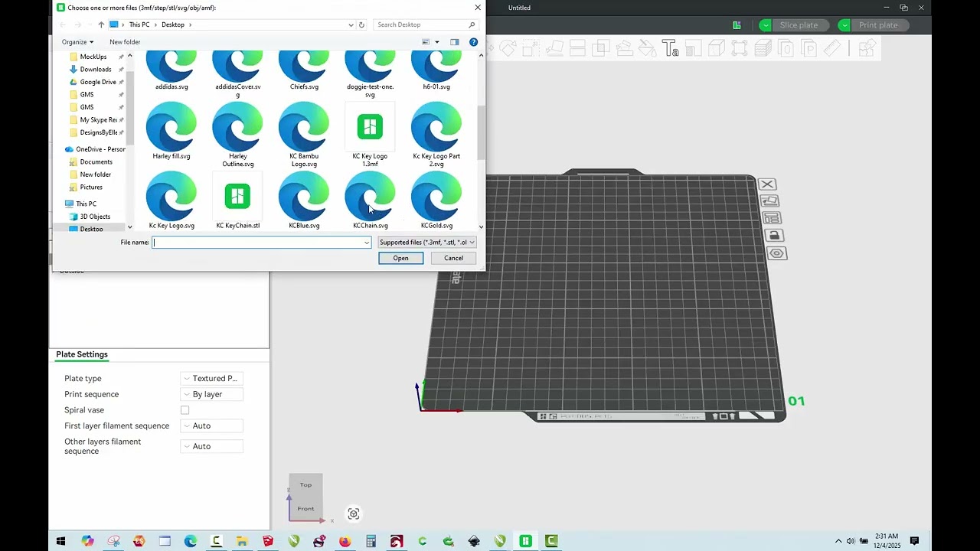Click the plate arrange icon
The image size is (980, 551).
[x=772, y=218]
